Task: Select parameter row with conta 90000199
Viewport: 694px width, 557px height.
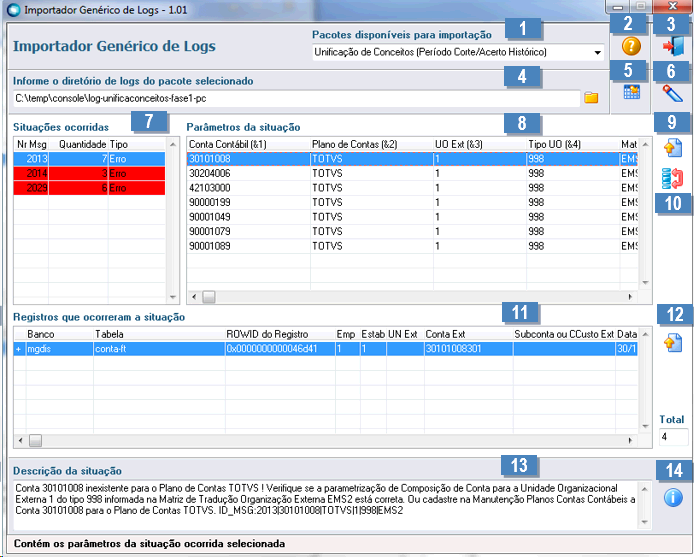Action: point(412,202)
